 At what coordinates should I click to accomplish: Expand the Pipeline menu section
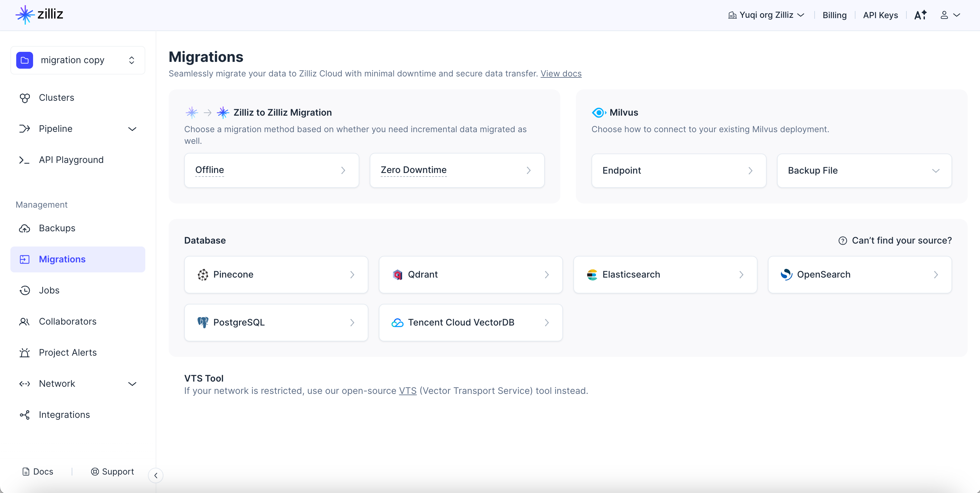coord(132,129)
